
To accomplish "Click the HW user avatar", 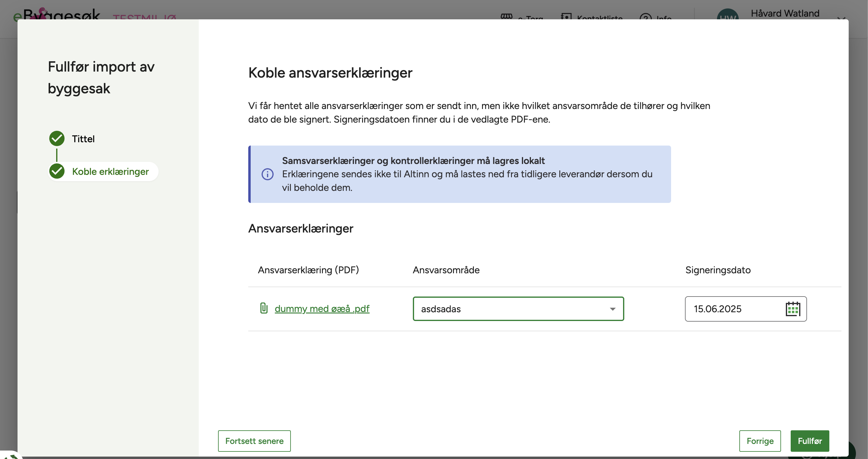I will 728,15.
